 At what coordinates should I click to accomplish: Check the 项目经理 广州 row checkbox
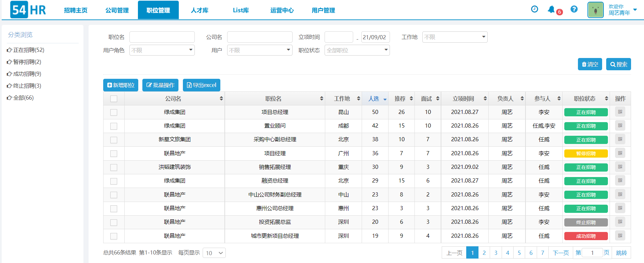click(114, 154)
